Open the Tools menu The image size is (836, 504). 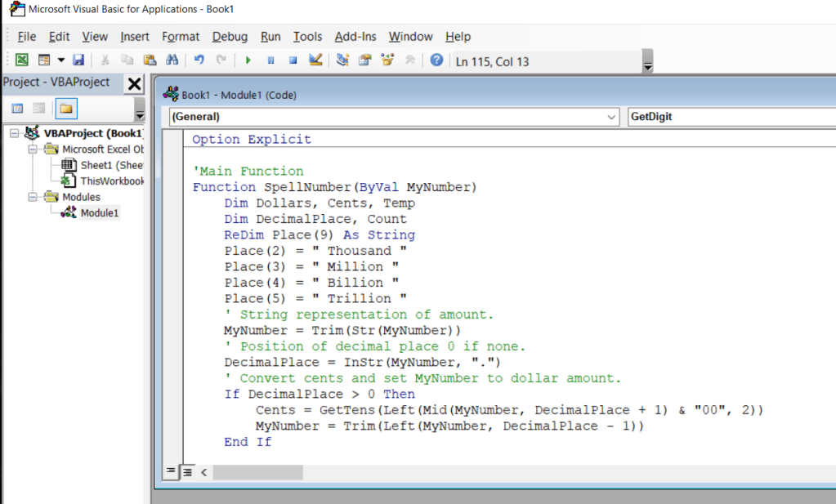click(307, 37)
